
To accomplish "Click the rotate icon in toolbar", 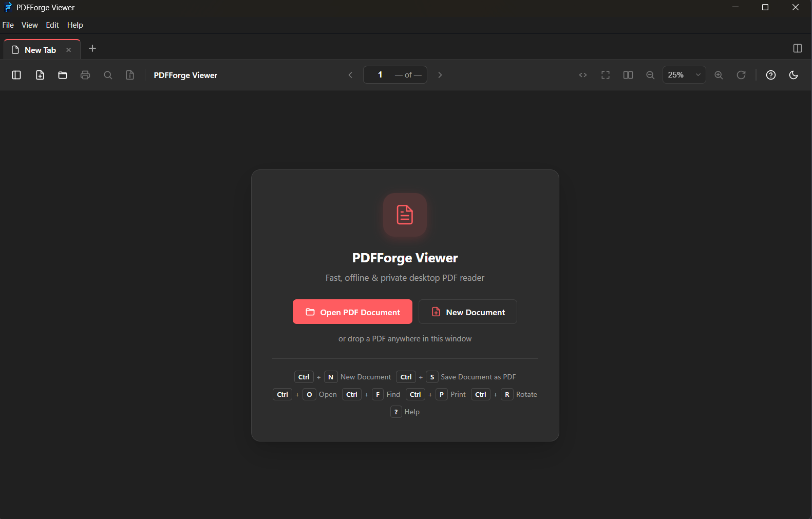I will tap(741, 75).
